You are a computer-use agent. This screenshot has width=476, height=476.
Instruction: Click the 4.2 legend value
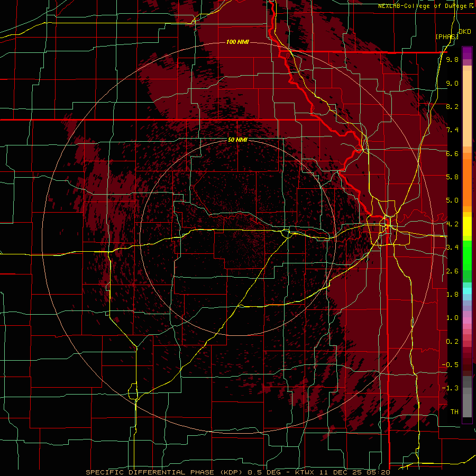click(452, 224)
